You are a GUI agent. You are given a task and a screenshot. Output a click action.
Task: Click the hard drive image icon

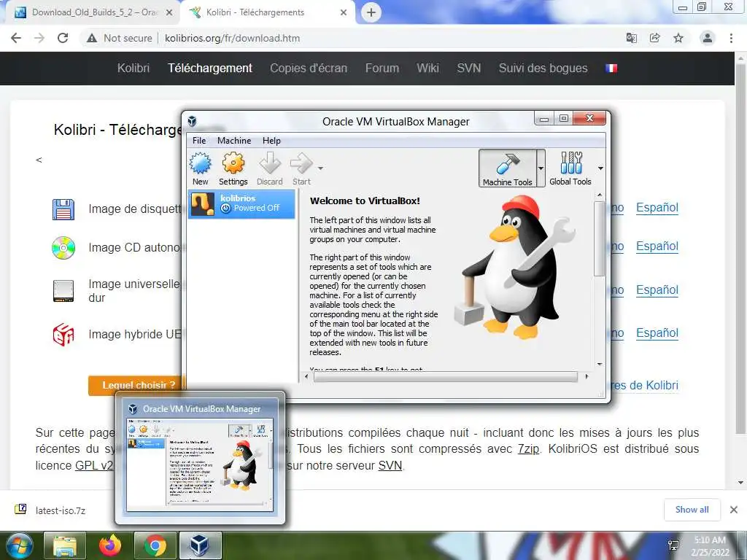(63, 291)
